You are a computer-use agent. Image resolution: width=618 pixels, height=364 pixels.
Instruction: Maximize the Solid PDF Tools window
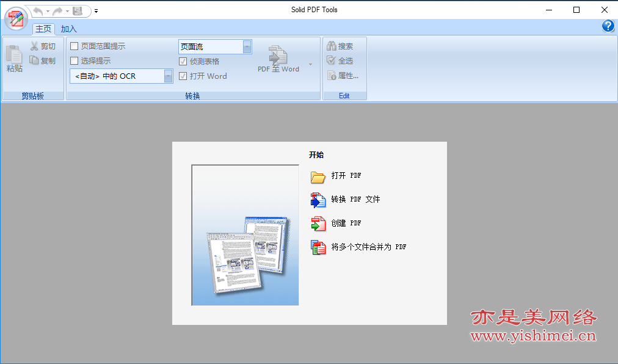coord(576,10)
